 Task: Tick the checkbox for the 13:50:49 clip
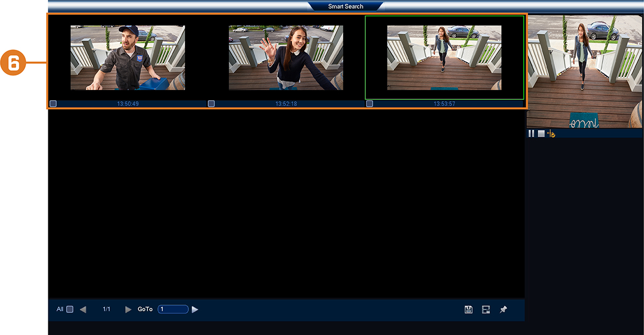53,103
